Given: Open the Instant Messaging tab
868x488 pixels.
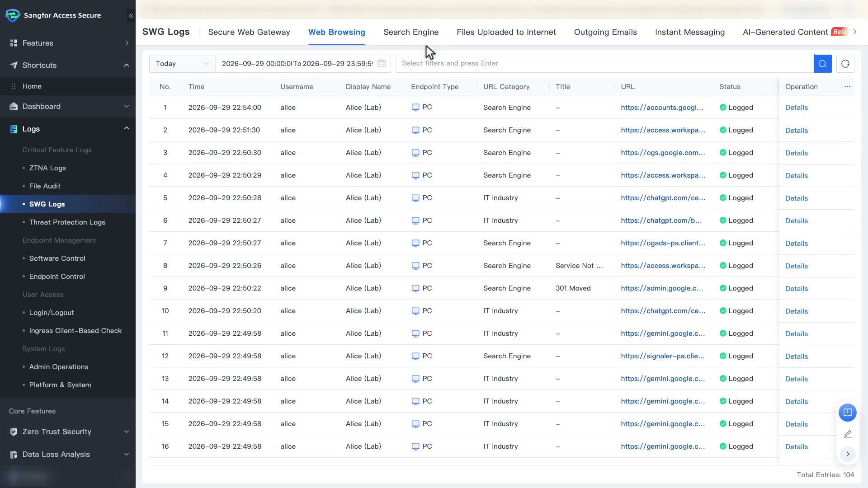Looking at the screenshot, I should click(x=690, y=32).
